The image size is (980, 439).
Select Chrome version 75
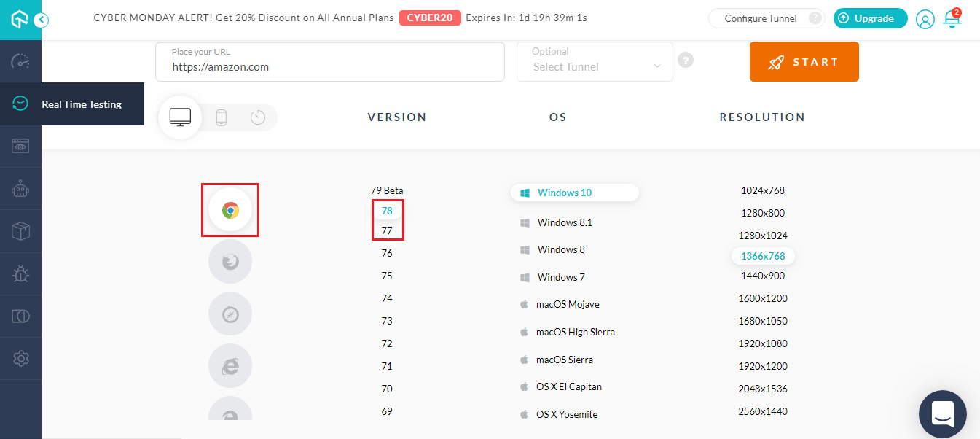tap(387, 276)
